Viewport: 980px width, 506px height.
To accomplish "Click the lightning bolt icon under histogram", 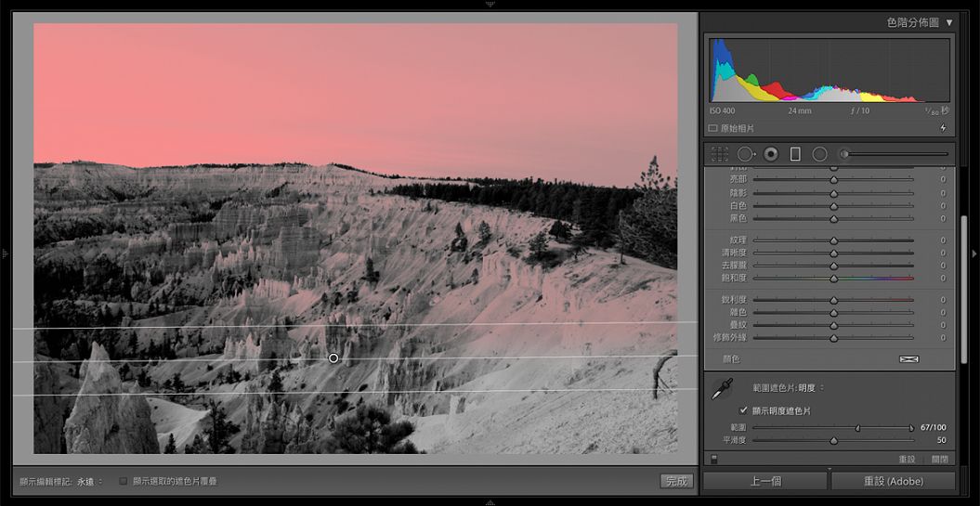I will tap(943, 128).
